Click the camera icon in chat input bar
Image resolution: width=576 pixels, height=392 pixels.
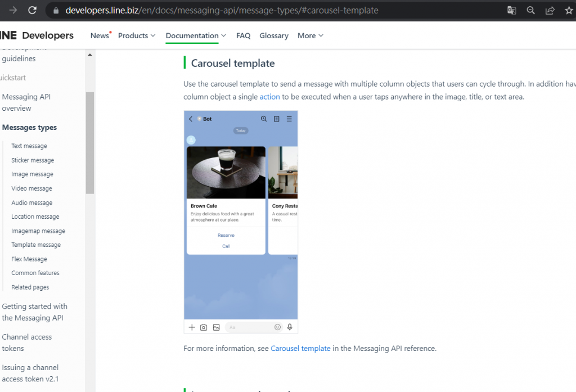coord(204,327)
